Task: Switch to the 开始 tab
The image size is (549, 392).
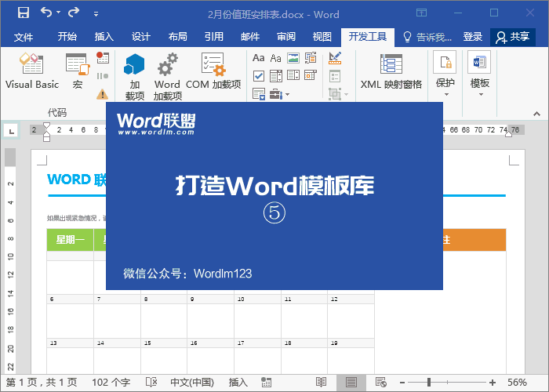Action: point(67,36)
